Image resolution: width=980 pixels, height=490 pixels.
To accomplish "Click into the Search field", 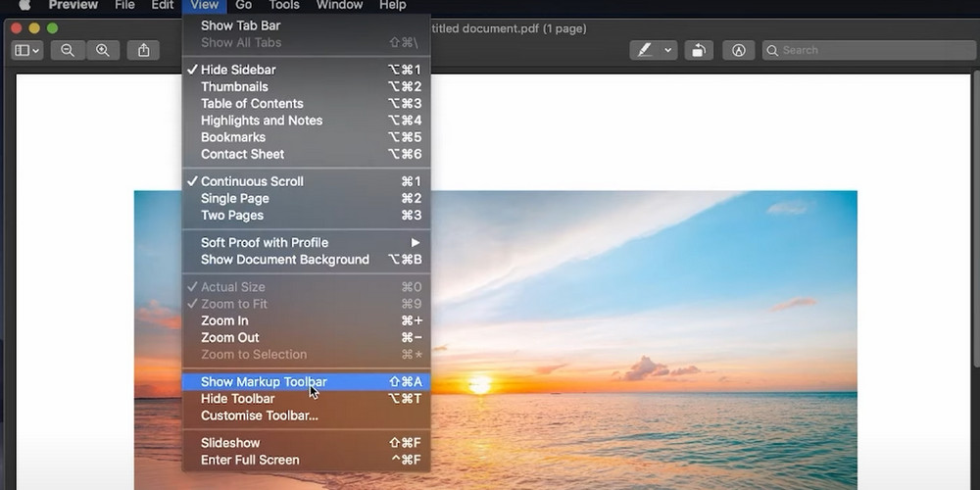I will coord(868,51).
